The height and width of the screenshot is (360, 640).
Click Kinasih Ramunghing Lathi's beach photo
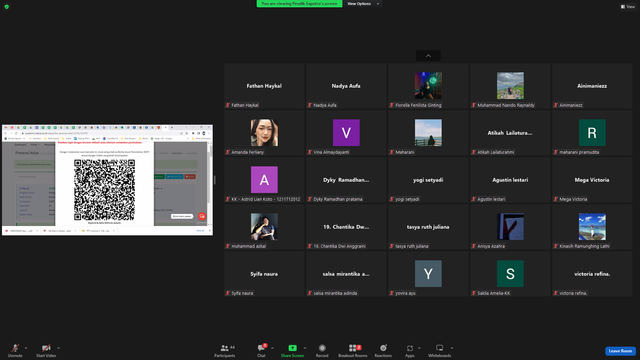pyautogui.click(x=592, y=226)
